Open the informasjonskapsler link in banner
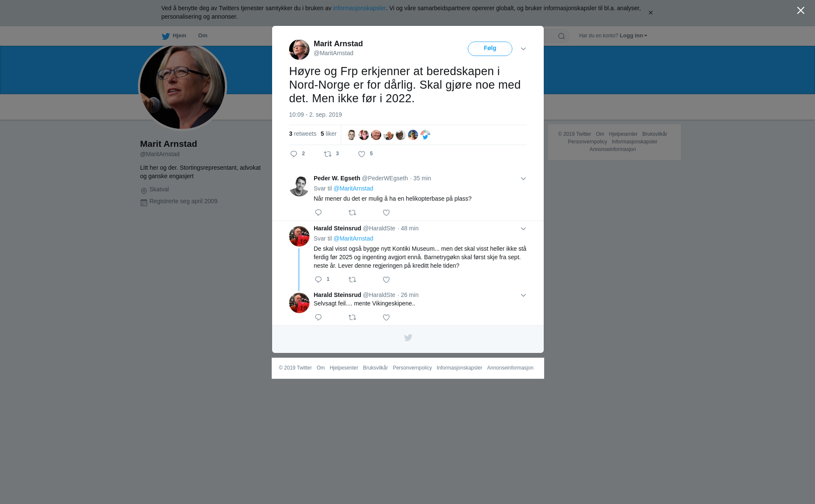This screenshot has height=504, width=815. tap(359, 8)
